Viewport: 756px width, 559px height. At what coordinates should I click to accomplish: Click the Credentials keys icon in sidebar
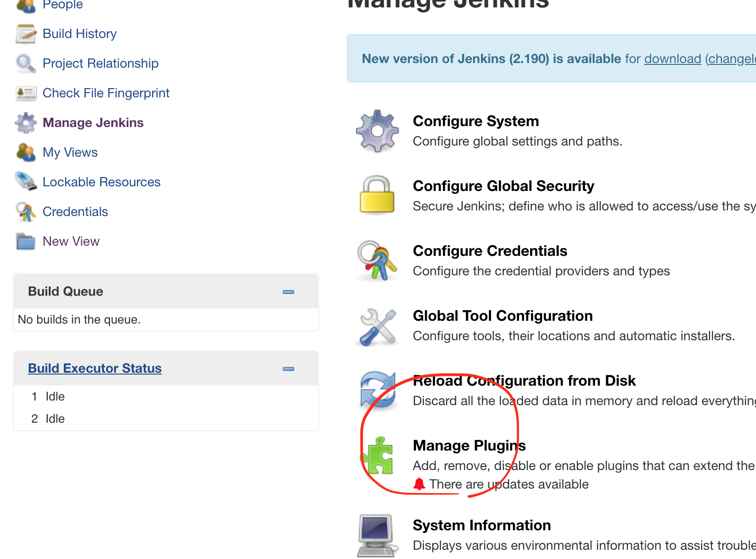click(26, 212)
